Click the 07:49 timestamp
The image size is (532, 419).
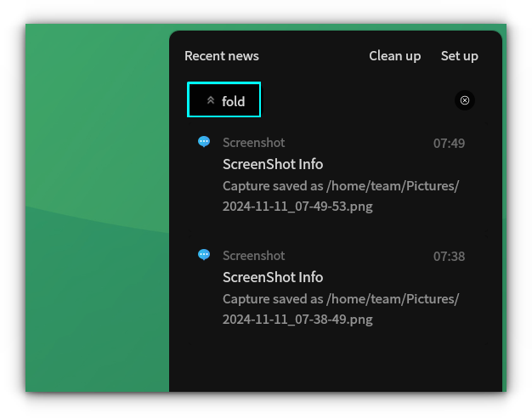tap(449, 143)
